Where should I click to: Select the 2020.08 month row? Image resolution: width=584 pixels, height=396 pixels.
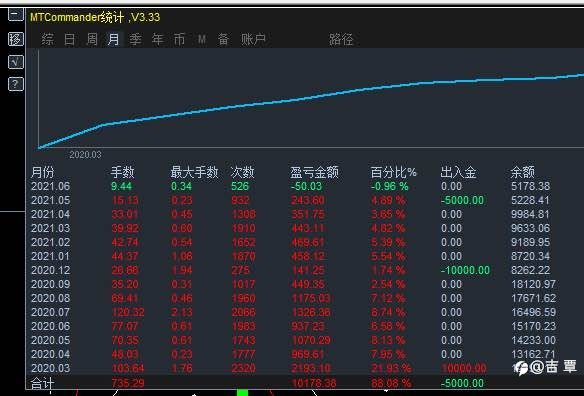[294, 298]
